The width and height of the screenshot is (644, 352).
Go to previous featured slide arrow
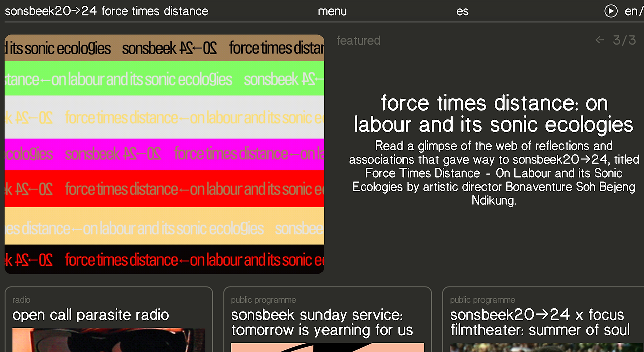(600, 40)
